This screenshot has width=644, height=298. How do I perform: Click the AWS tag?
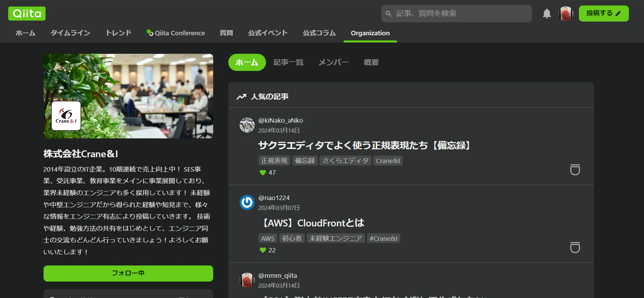[x=268, y=238]
